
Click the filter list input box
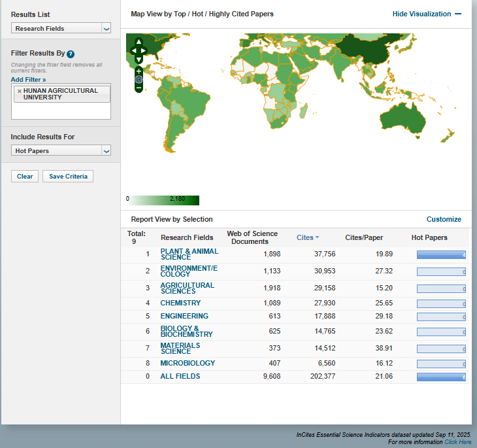pos(61,111)
